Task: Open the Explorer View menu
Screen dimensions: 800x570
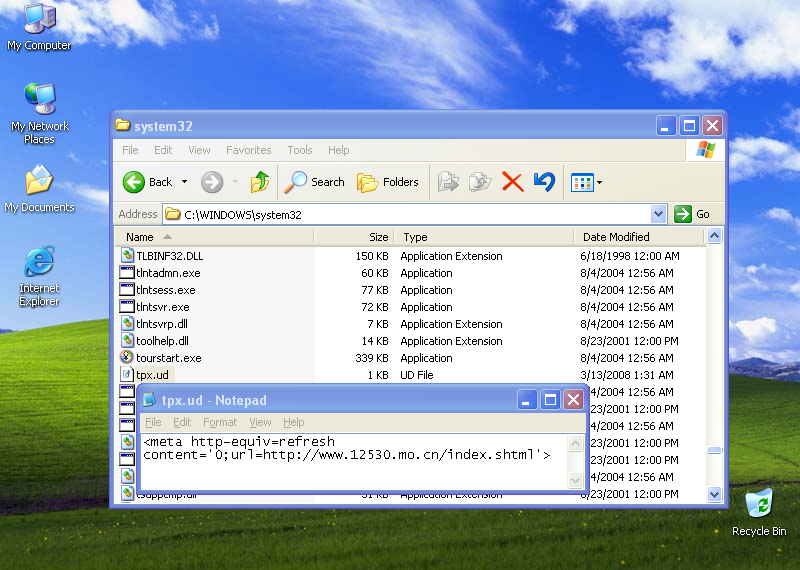Action: click(199, 150)
